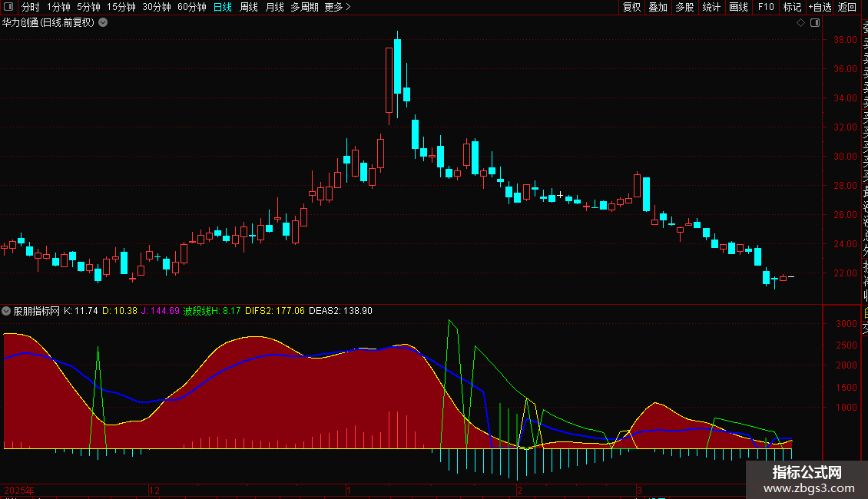
Task: Click the 叠加 overlay button
Action: point(658,7)
